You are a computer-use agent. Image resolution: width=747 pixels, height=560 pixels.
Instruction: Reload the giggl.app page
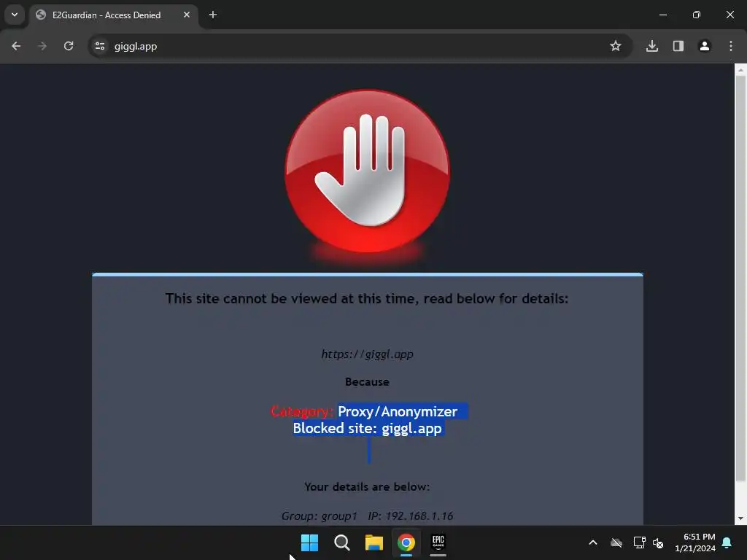point(69,46)
